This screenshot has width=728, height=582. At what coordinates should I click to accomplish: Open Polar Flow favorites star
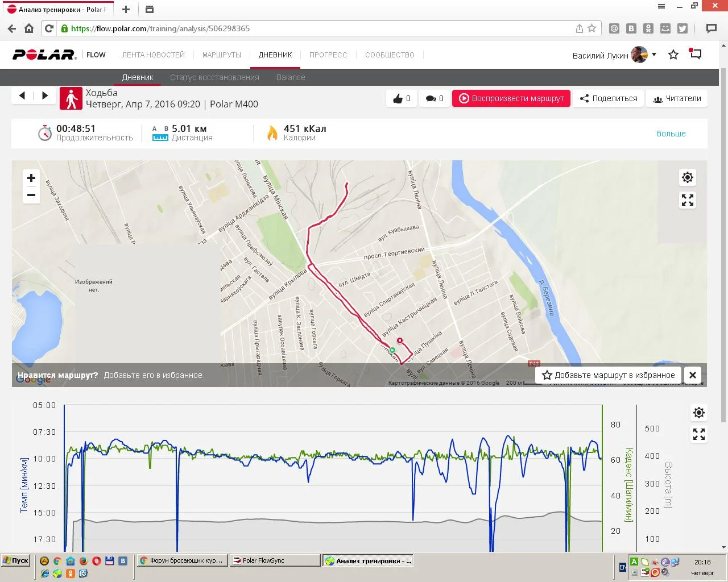[x=673, y=55]
